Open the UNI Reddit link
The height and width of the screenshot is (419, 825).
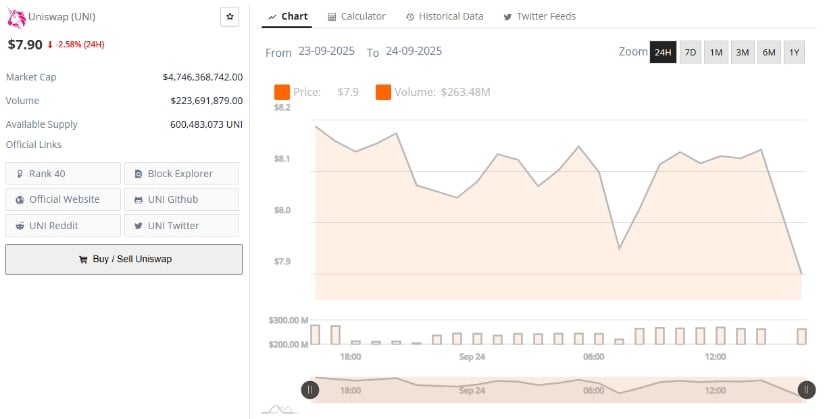(x=63, y=225)
